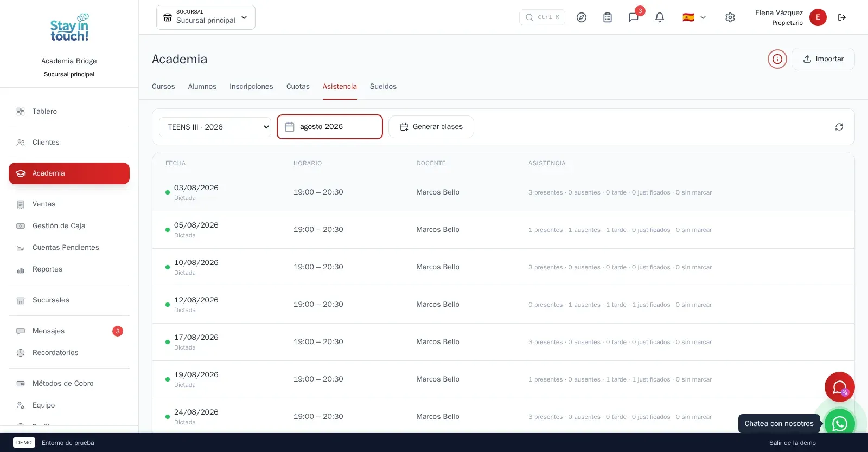The width and height of the screenshot is (868, 452).
Task: Switch to the Alumnos tab
Action: tap(202, 87)
